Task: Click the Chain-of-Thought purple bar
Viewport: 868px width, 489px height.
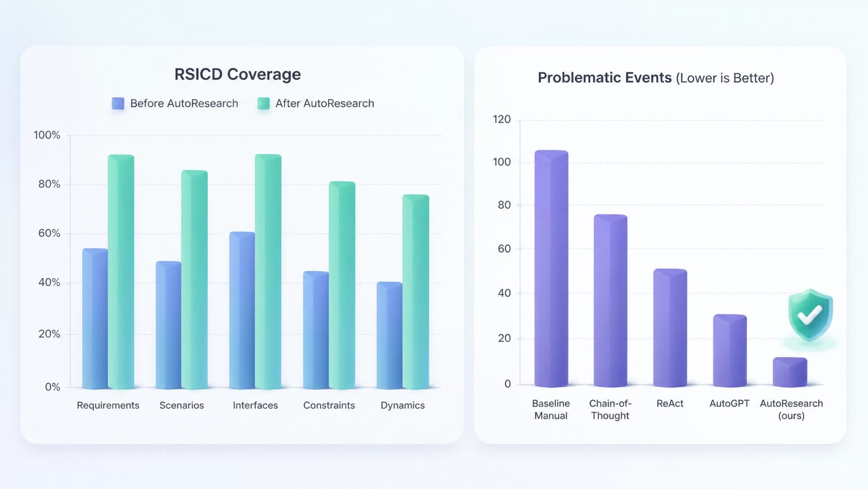Action: [611, 301]
